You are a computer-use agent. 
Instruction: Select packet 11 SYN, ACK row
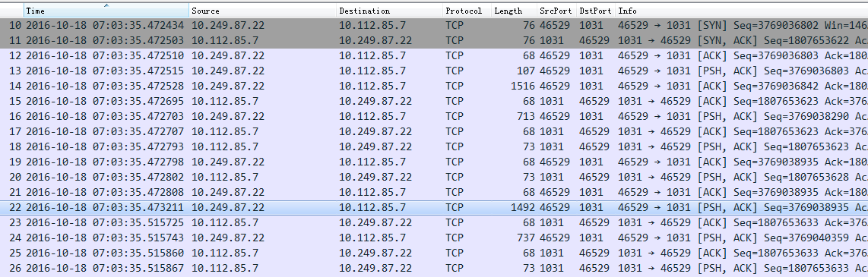(434, 40)
